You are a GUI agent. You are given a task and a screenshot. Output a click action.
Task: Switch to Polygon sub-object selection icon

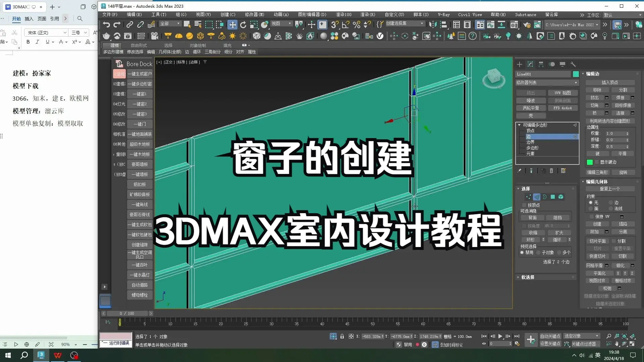[553, 197]
